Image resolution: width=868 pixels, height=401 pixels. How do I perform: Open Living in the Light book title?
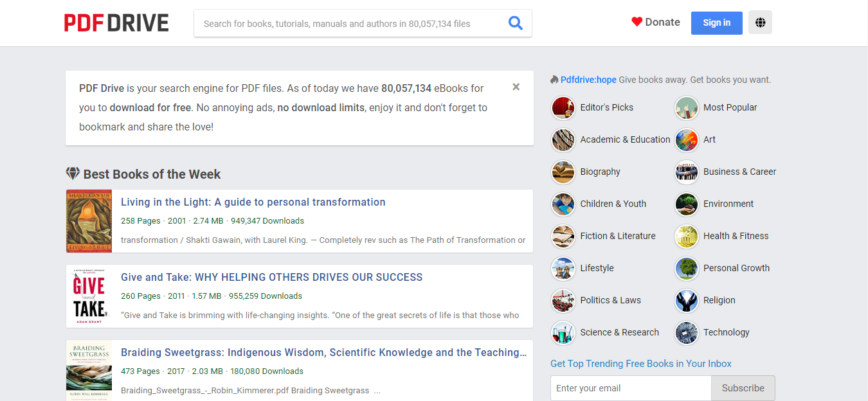tap(253, 202)
